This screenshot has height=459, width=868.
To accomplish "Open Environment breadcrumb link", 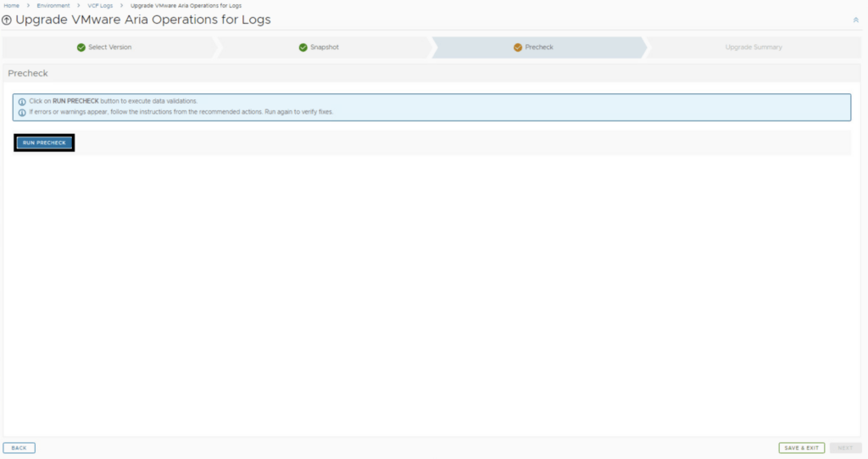I will [53, 6].
